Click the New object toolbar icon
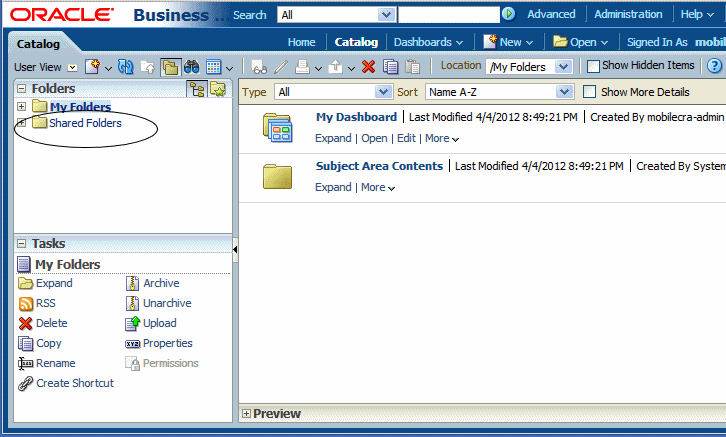 (92, 67)
